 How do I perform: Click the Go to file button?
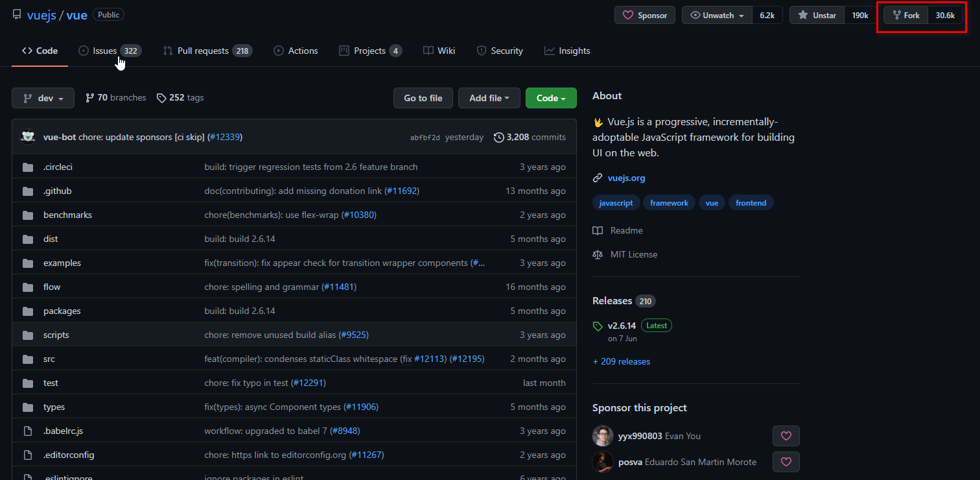423,98
